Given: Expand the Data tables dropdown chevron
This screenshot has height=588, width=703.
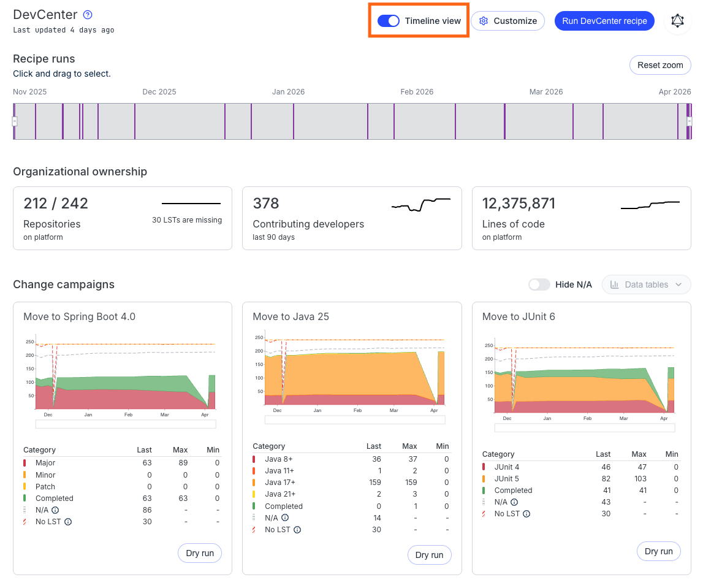Looking at the screenshot, I should tap(678, 285).
